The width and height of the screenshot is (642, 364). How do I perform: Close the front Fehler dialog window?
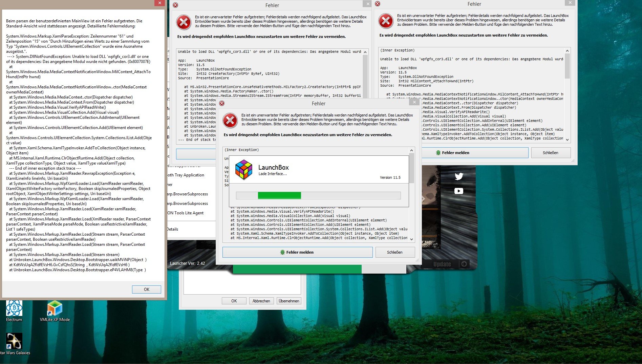414,102
